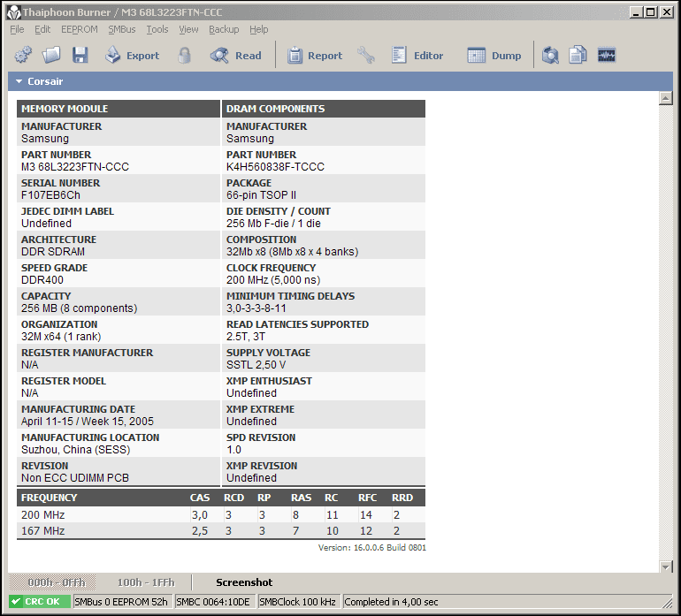Click the 66-pin TSOP II package value
This screenshot has width=681, height=616.
click(261, 195)
